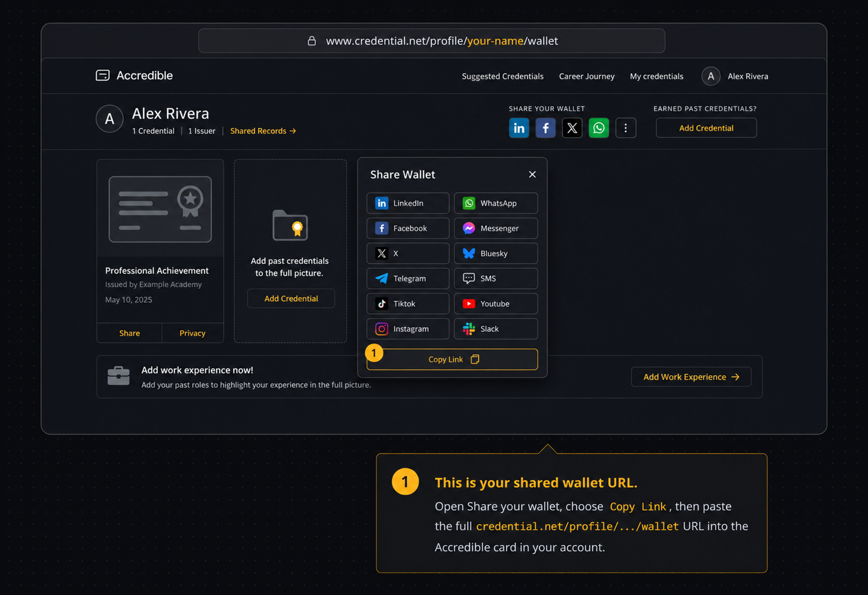Click the '1 Issuer' count text
This screenshot has height=595, width=868.
pyautogui.click(x=202, y=131)
